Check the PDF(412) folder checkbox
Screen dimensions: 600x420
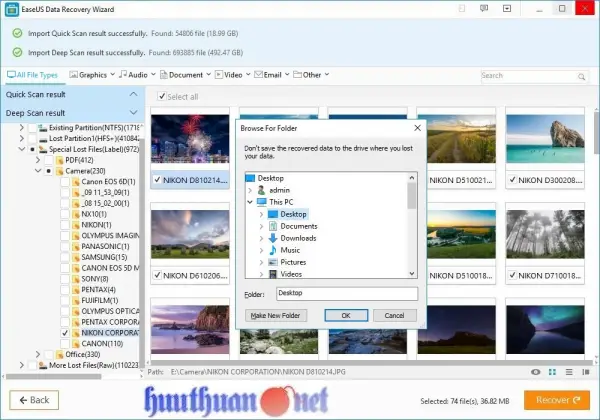(49, 160)
